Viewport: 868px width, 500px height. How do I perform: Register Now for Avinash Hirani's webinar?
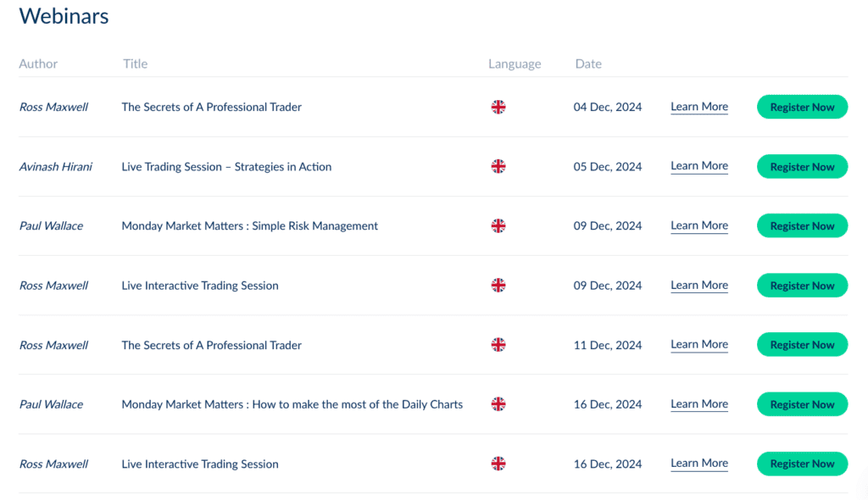pyautogui.click(x=802, y=167)
